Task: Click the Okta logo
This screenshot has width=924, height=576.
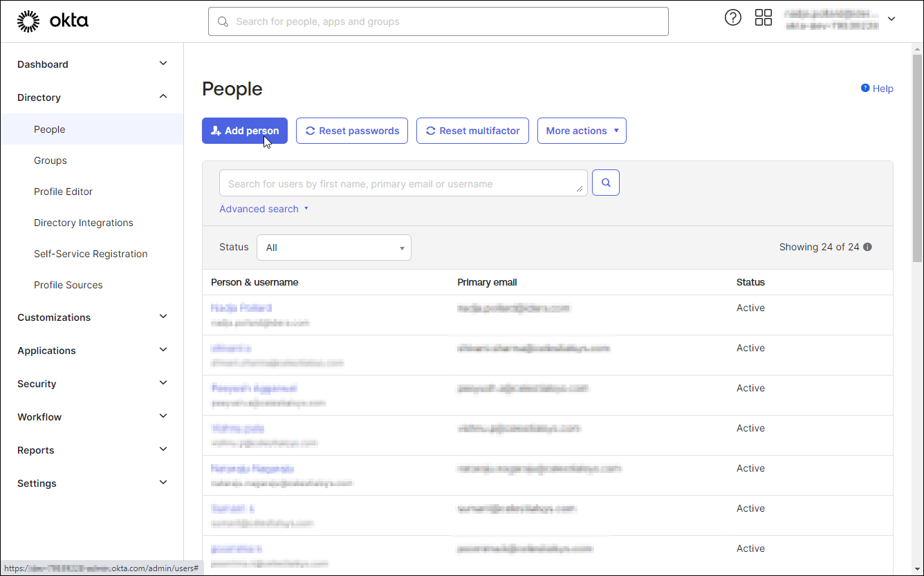Action: (53, 21)
